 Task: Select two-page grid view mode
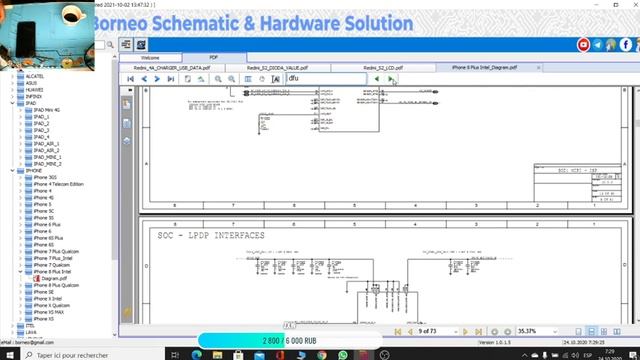click(x=604, y=331)
